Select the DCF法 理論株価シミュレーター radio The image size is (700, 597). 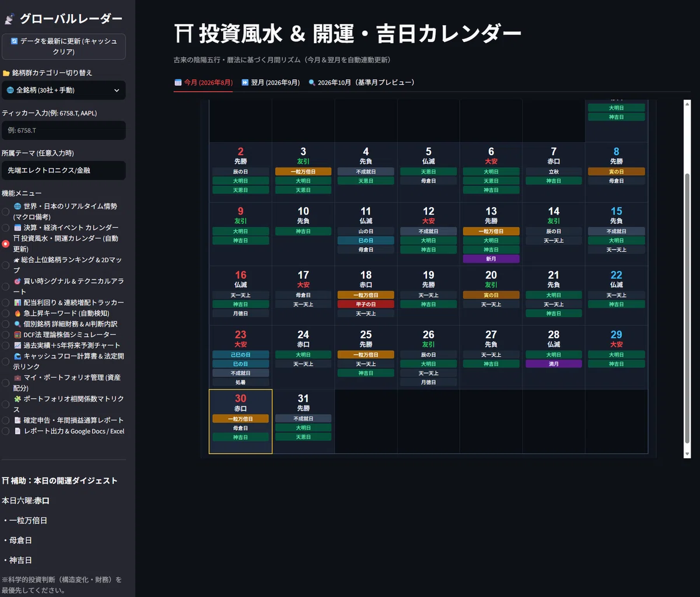coord(6,335)
